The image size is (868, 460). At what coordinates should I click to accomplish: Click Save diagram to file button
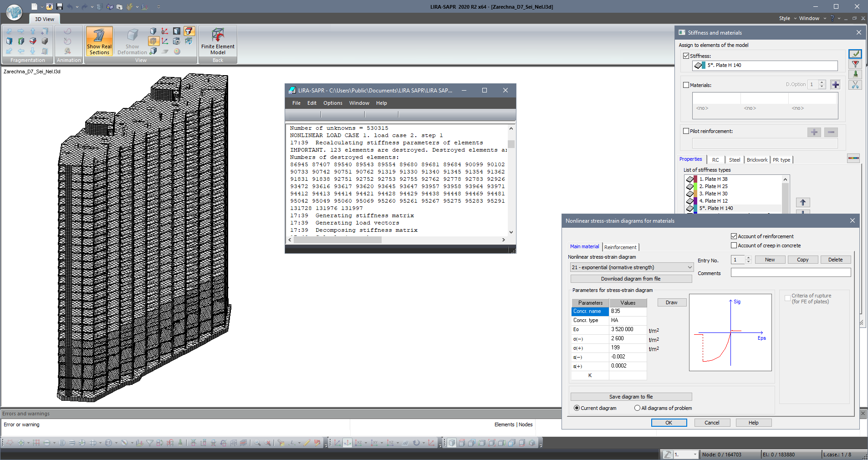tap(631, 397)
